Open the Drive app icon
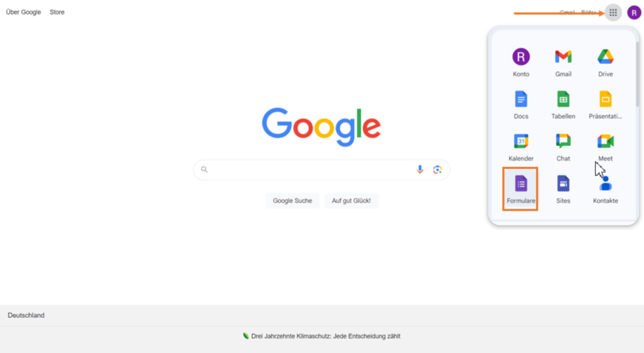 click(x=605, y=62)
